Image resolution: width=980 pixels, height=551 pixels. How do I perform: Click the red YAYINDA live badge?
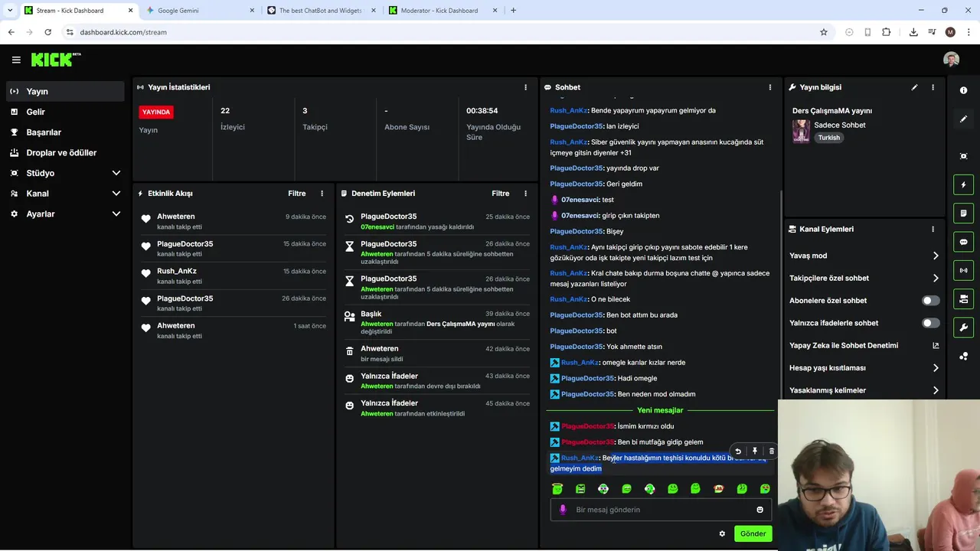pyautogui.click(x=156, y=112)
